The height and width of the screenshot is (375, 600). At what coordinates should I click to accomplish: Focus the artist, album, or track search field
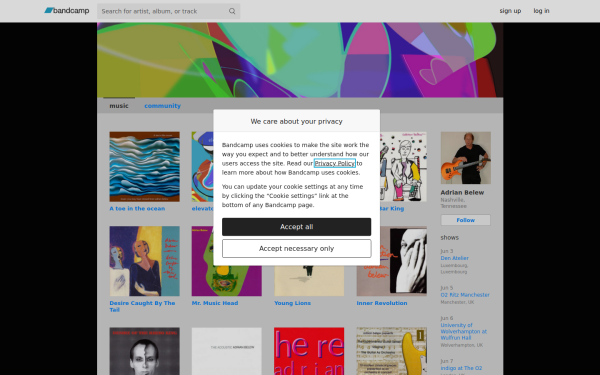168,11
